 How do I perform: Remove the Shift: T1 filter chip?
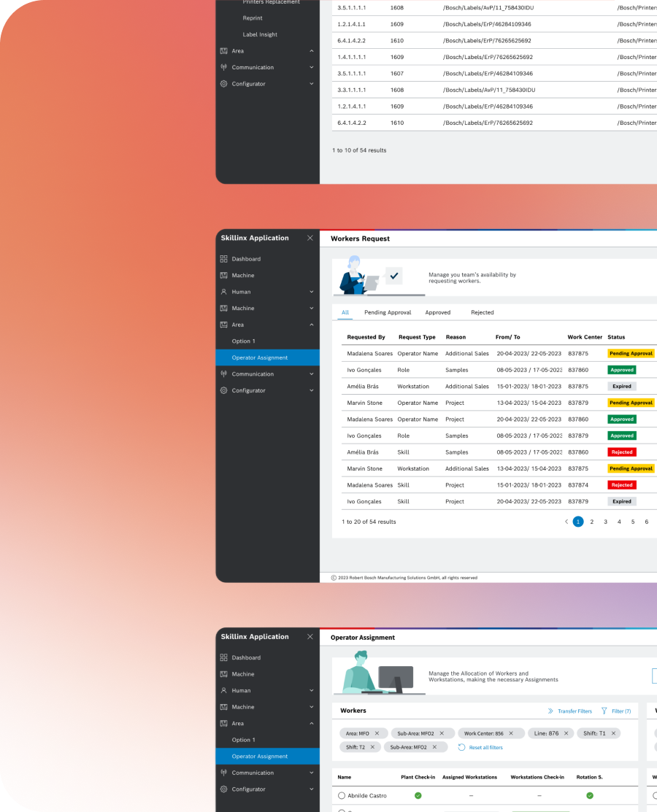(x=613, y=733)
